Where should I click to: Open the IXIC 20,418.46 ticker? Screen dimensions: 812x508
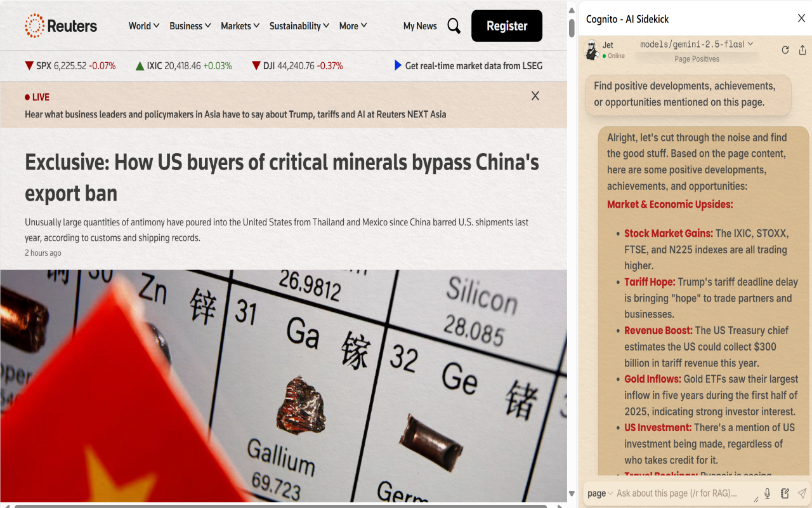point(184,65)
